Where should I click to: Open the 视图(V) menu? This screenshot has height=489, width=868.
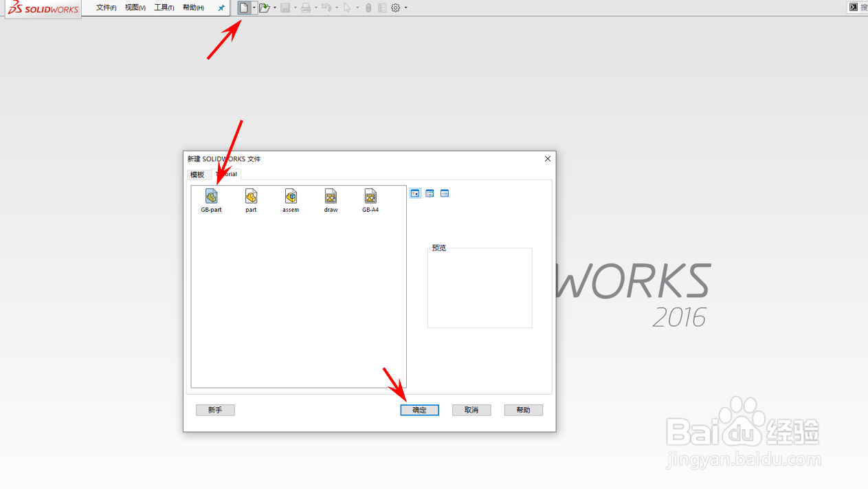(x=135, y=8)
